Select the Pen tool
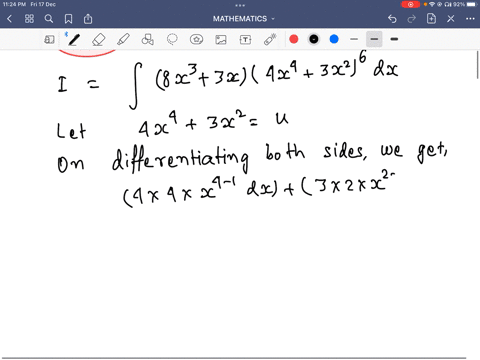Image resolution: width=480 pixels, height=360 pixels. coord(74,40)
